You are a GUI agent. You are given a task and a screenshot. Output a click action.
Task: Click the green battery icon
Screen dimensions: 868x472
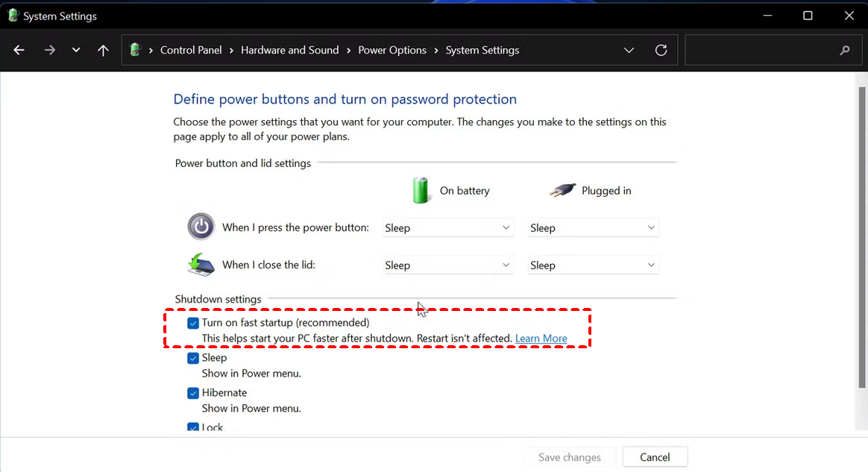pyautogui.click(x=422, y=190)
